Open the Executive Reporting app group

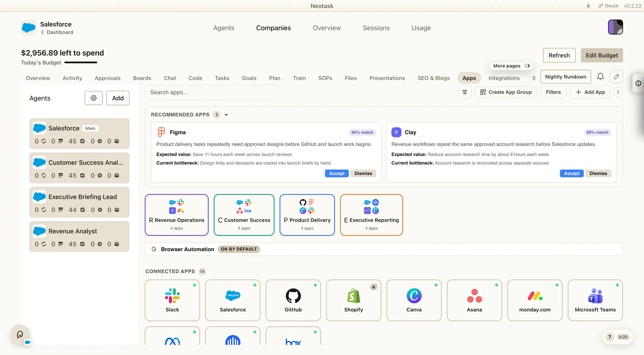[371, 215]
